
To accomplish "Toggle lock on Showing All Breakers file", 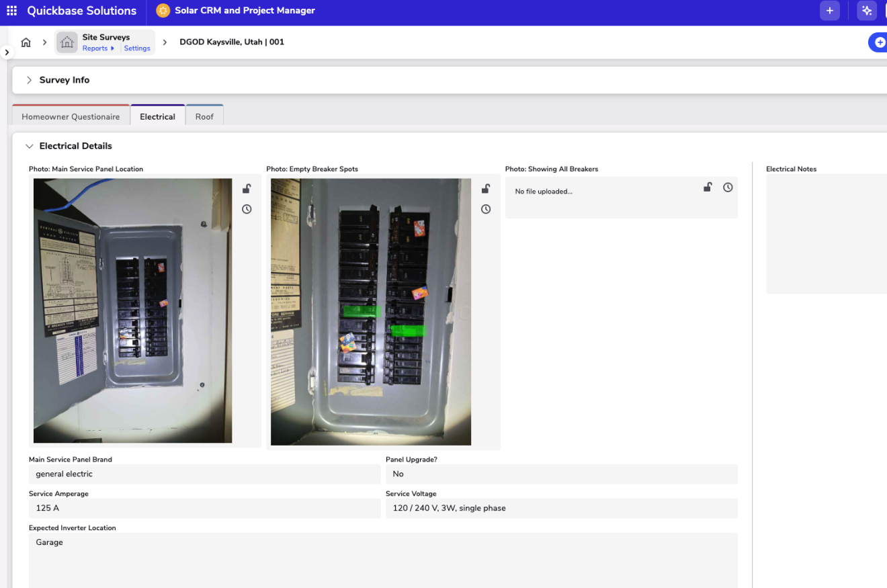I will pos(708,187).
